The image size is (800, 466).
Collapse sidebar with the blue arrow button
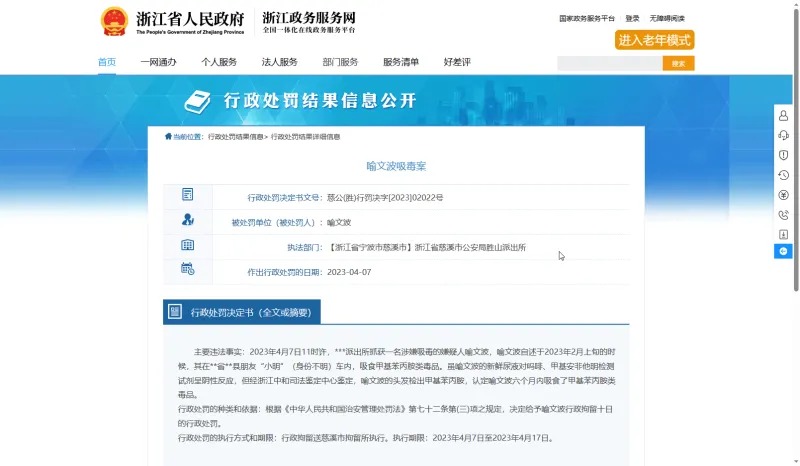[x=783, y=251]
